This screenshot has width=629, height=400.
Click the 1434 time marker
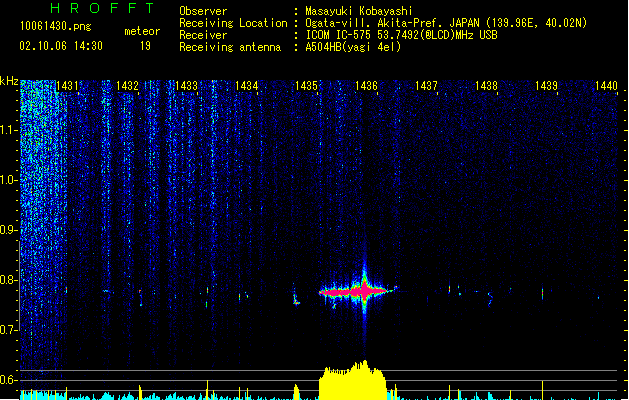tap(246, 86)
